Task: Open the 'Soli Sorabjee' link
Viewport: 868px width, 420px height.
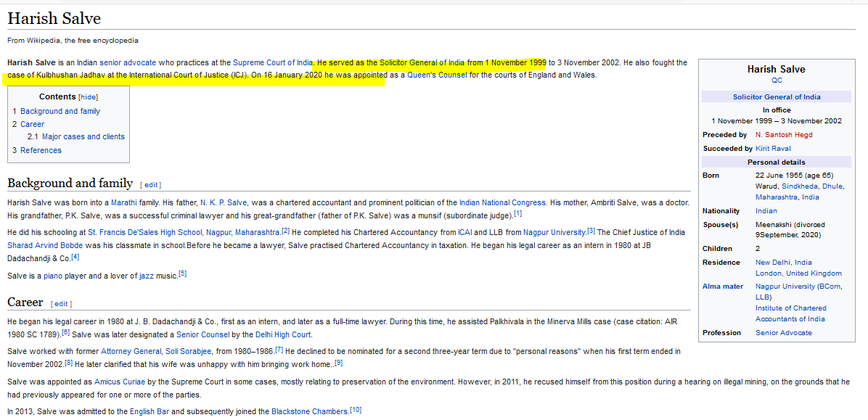Action: click(189, 351)
